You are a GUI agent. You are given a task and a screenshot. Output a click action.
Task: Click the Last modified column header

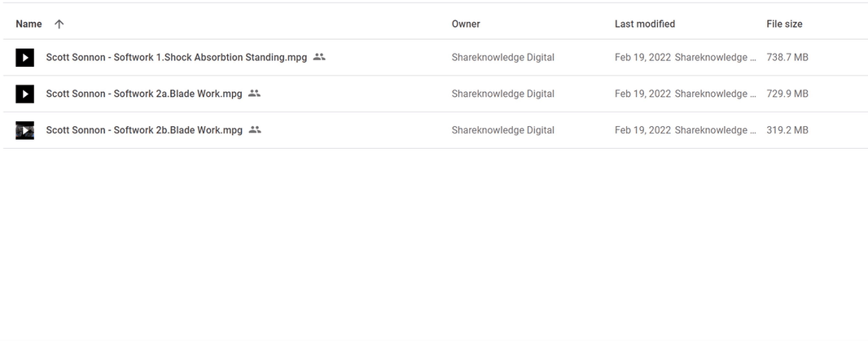pyautogui.click(x=644, y=24)
